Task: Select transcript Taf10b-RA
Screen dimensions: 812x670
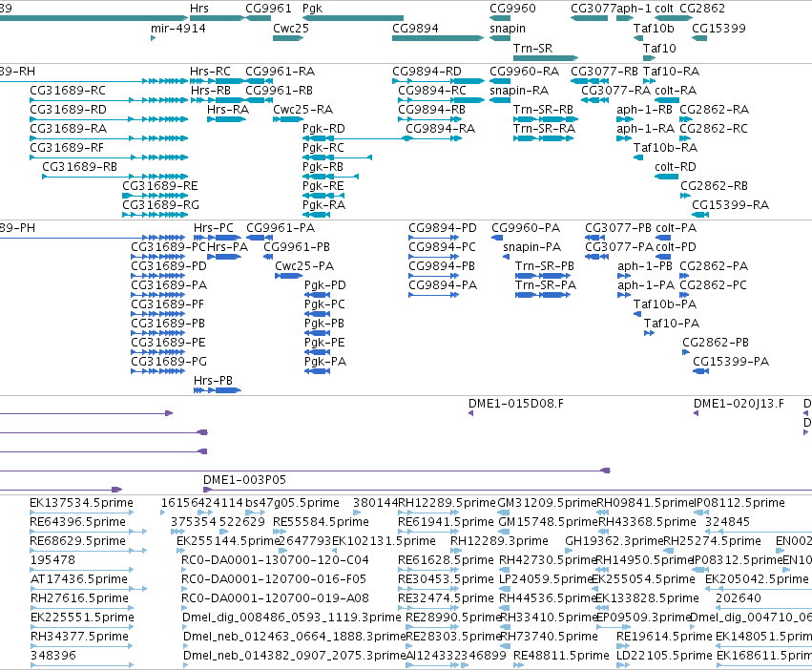Action: coord(665,148)
